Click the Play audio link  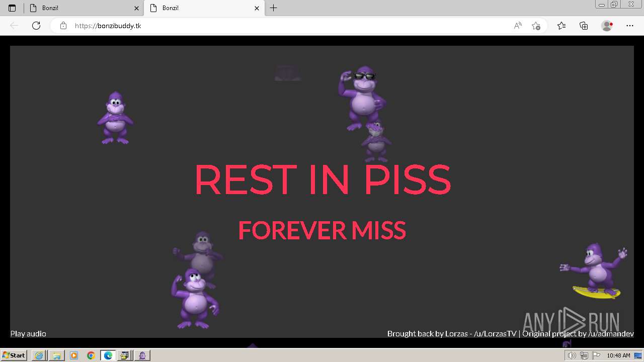(28, 333)
